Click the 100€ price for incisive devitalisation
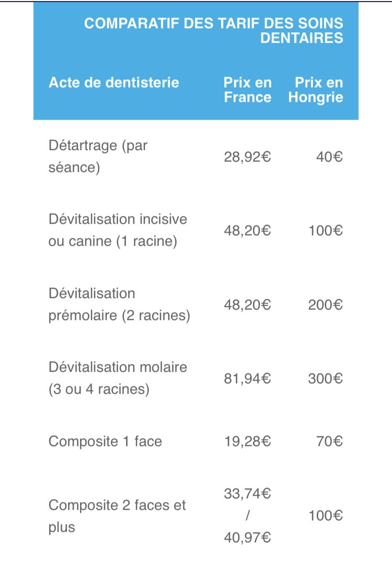This screenshot has width=392, height=581. click(325, 231)
